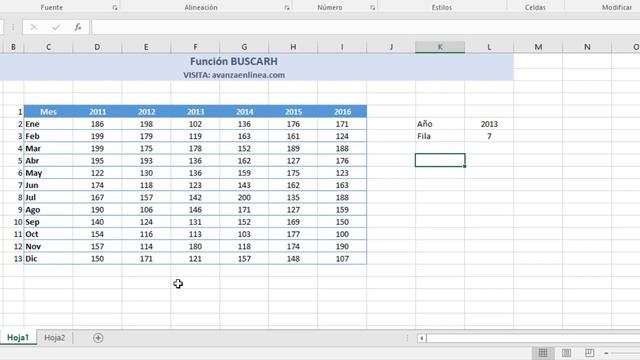Click inside the formula bar field
The image size is (640, 360).
(366, 27)
